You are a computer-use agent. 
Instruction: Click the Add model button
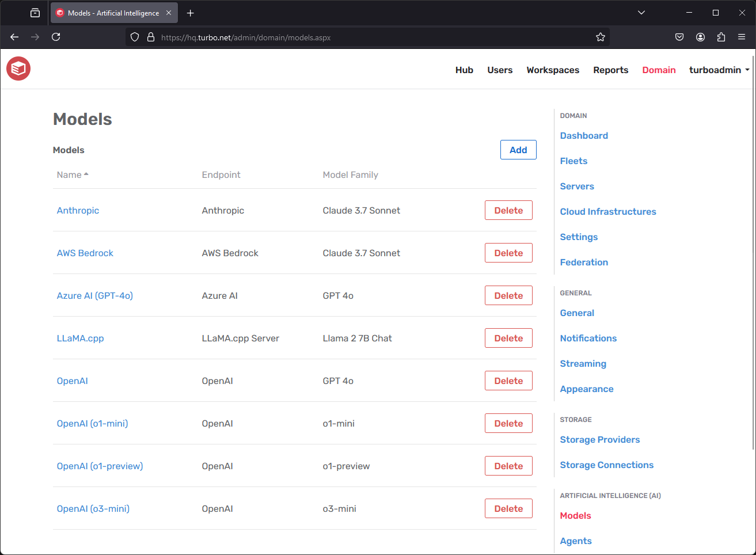tap(518, 150)
